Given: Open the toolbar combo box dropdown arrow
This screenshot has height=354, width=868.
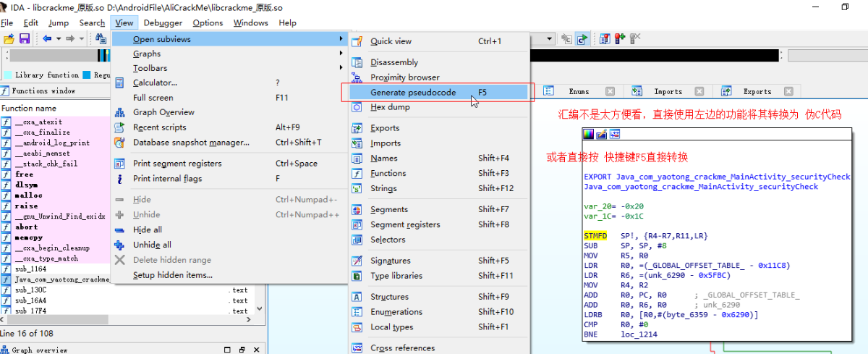Looking at the screenshot, I should click(550, 38).
